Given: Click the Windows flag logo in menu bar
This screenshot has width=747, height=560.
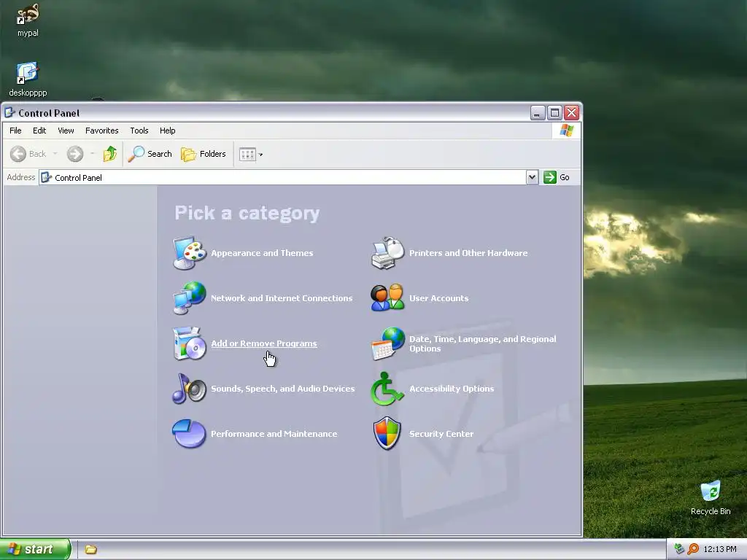Looking at the screenshot, I should [x=566, y=131].
